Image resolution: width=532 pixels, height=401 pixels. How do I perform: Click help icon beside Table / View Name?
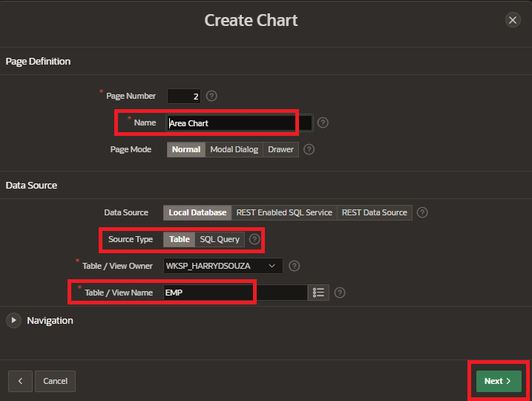(340, 293)
